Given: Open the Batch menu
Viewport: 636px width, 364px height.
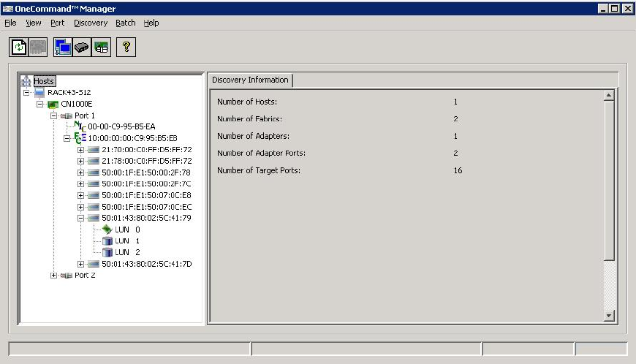Looking at the screenshot, I should click(126, 23).
